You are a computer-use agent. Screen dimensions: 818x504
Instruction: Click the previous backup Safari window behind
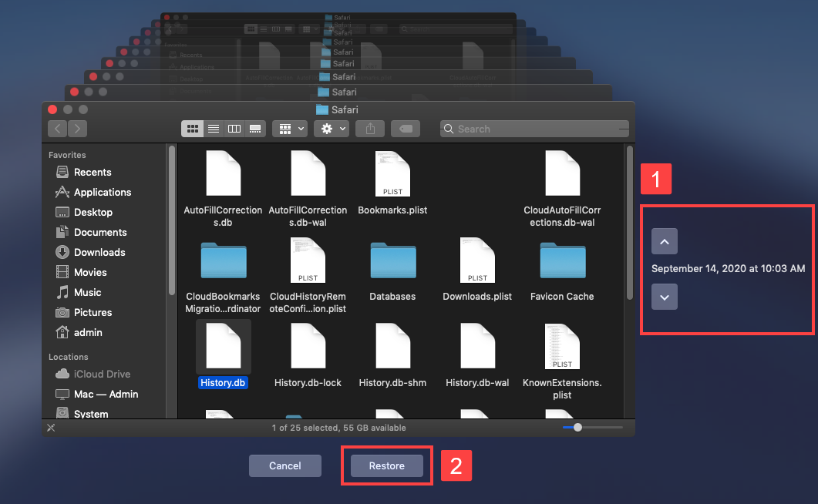[338, 92]
